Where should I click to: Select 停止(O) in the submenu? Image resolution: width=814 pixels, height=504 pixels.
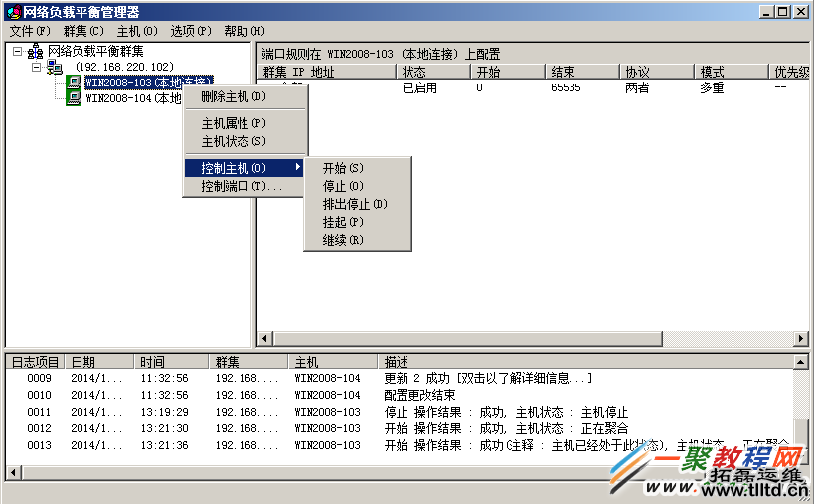tap(357, 186)
